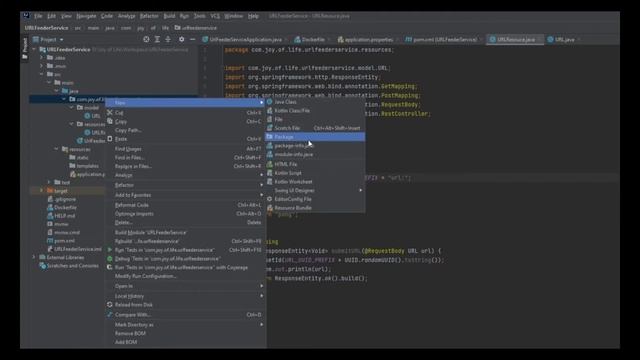This screenshot has width=640, height=360.
Task: Open the Refactor menu in menu bar
Action: (x=149, y=16)
